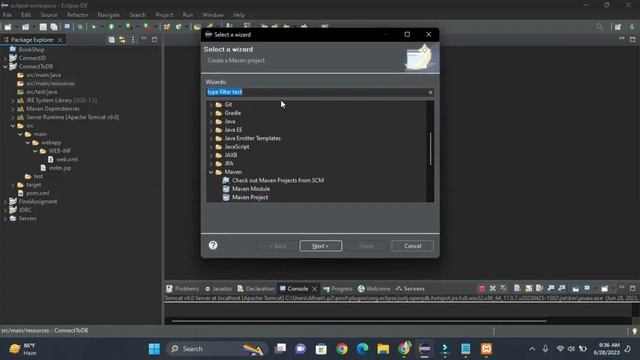The height and width of the screenshot is (360, 640).
Task: Open Package Explorer view menu (three dots)
Action: (133, 40)
